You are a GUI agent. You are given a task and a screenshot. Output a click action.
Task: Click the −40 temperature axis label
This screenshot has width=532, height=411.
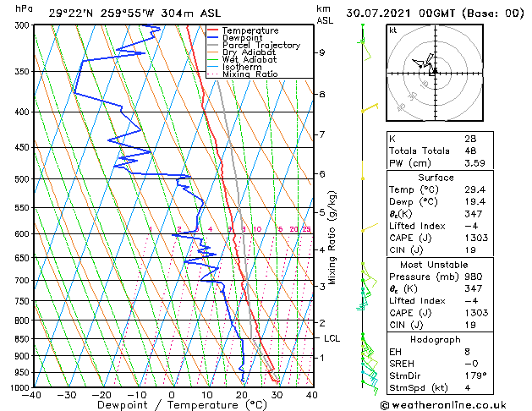tap(32, 395)
